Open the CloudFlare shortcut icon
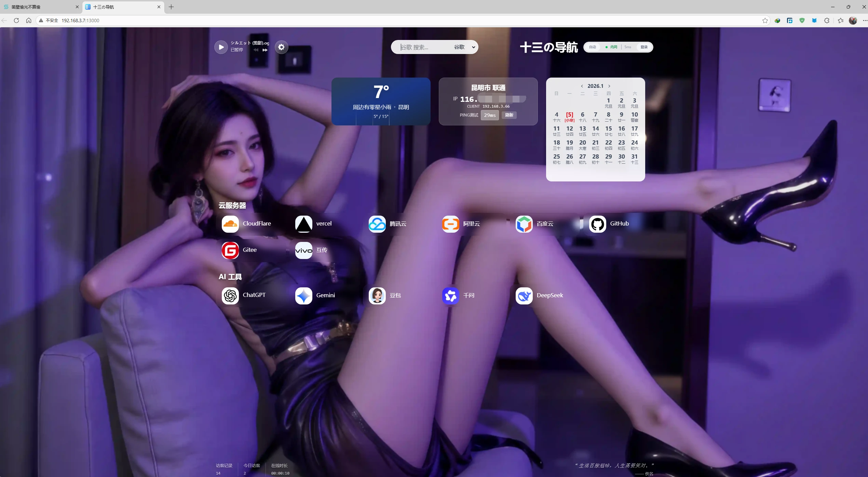This screenshot has width=868, height=477. (x=230, y=224)
